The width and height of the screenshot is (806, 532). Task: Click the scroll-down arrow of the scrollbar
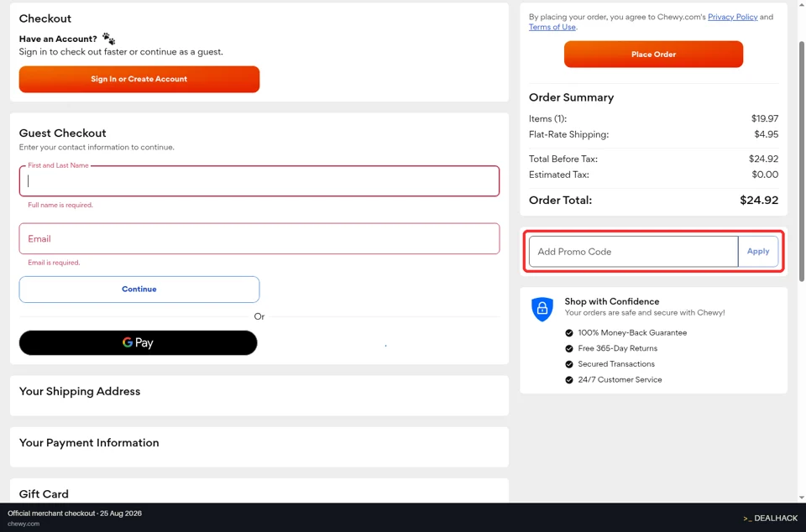pyautogui.click(x=801, y=498)
